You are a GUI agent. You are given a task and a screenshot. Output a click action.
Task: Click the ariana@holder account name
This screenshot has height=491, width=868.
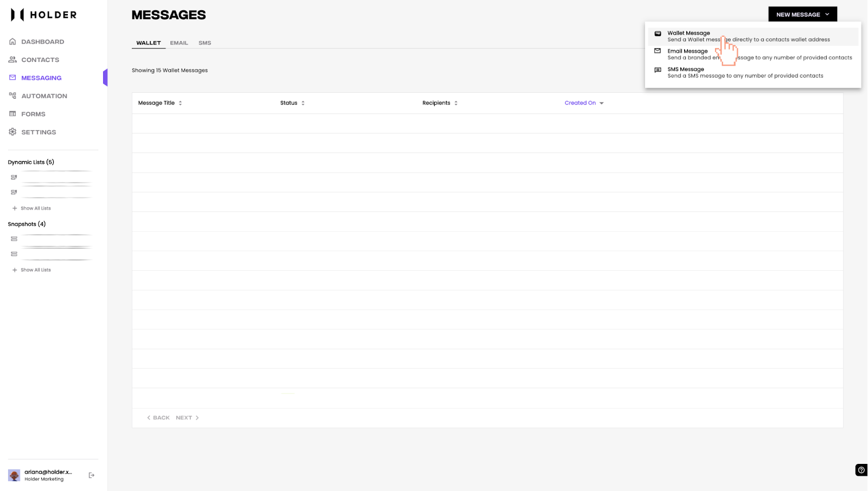point(48,472)
